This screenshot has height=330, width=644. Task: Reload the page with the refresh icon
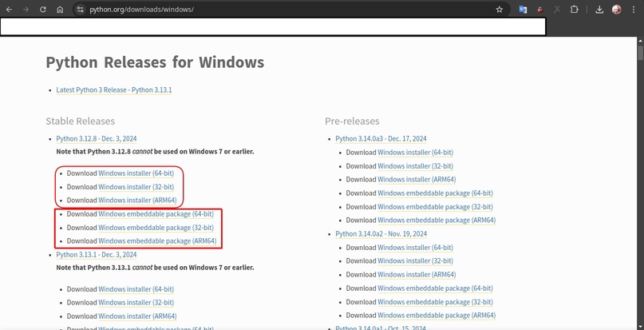pos(44,10)
